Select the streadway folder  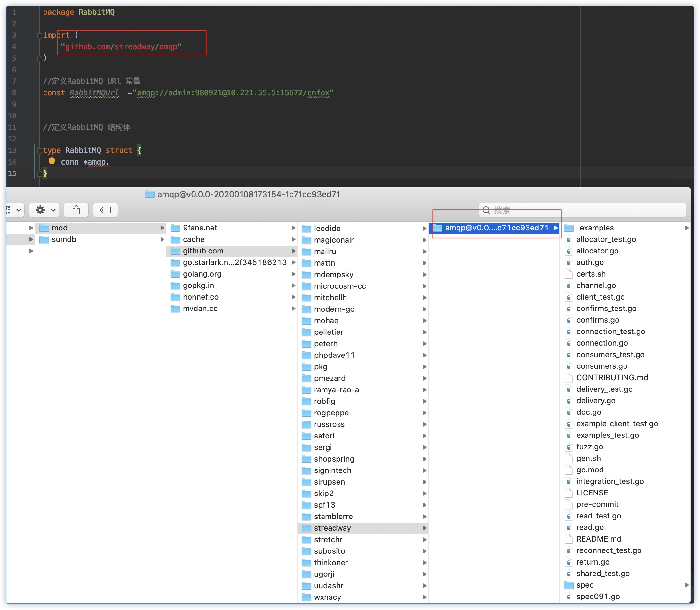pyautogui.click(x=363, y=528)
